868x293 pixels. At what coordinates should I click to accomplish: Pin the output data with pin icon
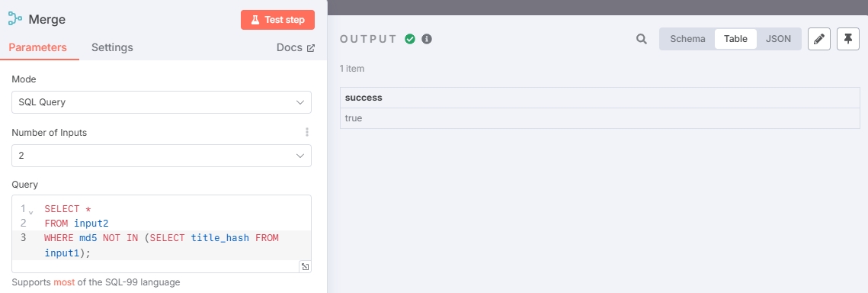coord(847,39)
